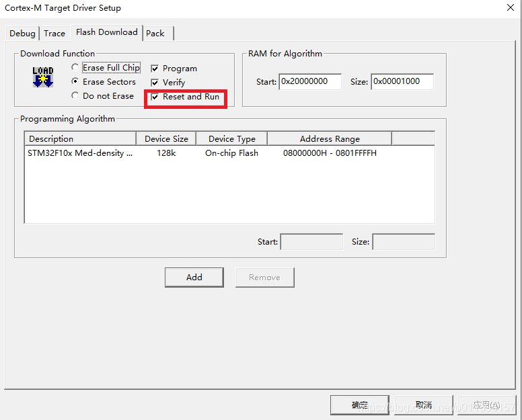Click the 128k device size cell
Screen dimensions: 522x420
click(x=166, y=153)
